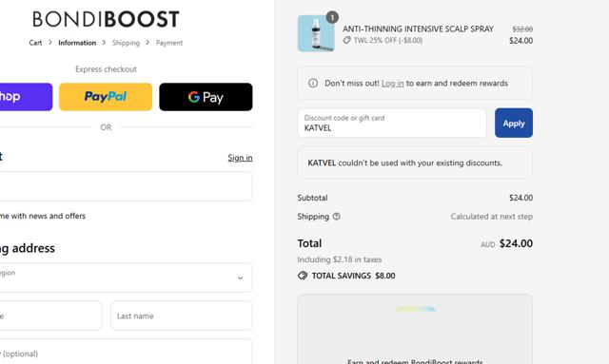Select the Information breadcrumb step
The image size is (609, 364).
coord(77,43)
